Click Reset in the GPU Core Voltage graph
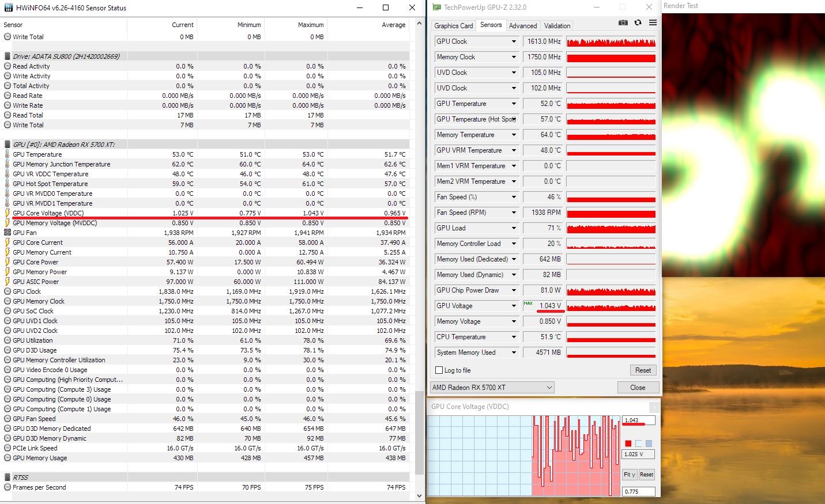Image resolution: width=825 pixels, height=504 pixels. click(647, 475)
